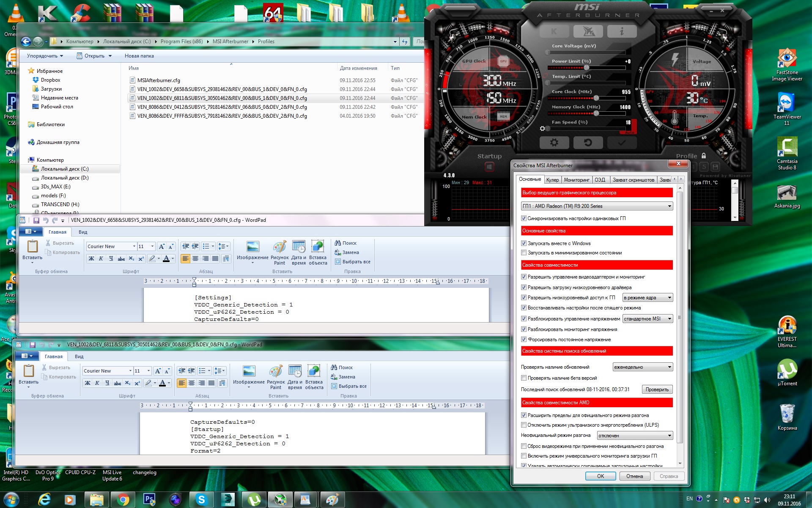Open uTorrent from the Windows taskbar

pyautogui.click(x=254, y=500)
